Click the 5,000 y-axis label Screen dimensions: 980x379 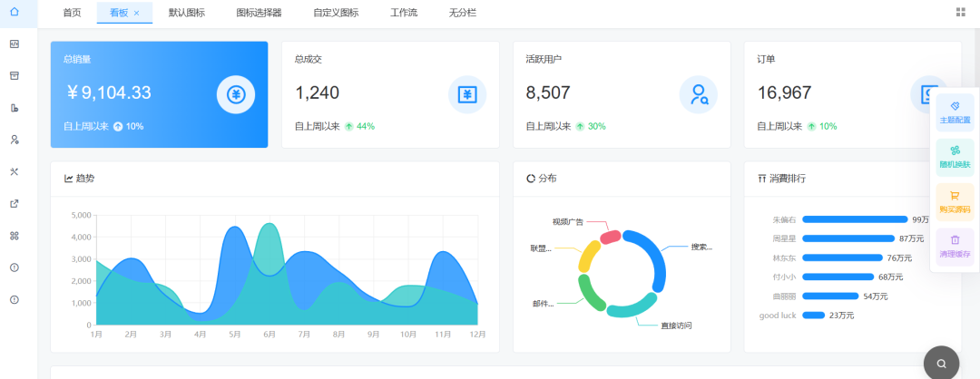point(82,216)
